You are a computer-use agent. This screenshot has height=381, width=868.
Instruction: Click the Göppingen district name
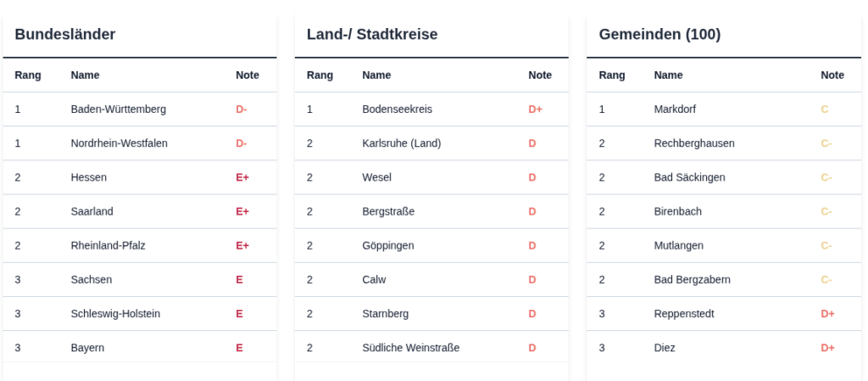coord(387,245)
